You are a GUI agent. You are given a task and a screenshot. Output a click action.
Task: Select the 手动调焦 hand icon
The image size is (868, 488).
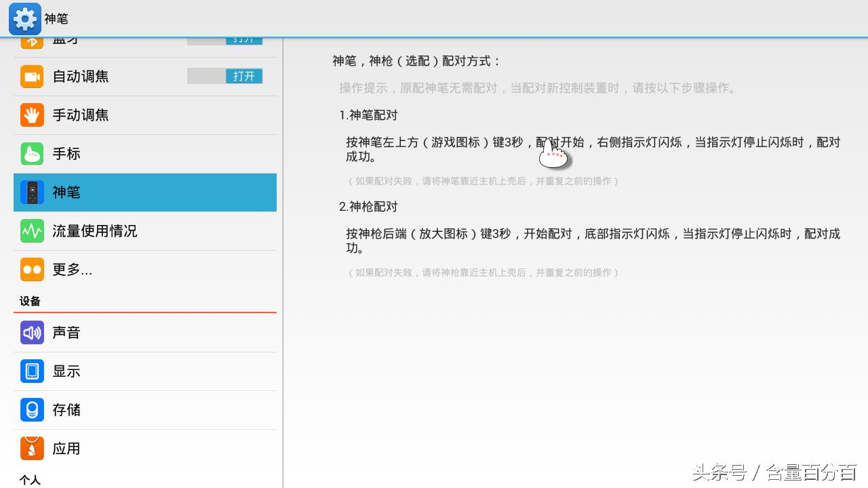(32, 115)
